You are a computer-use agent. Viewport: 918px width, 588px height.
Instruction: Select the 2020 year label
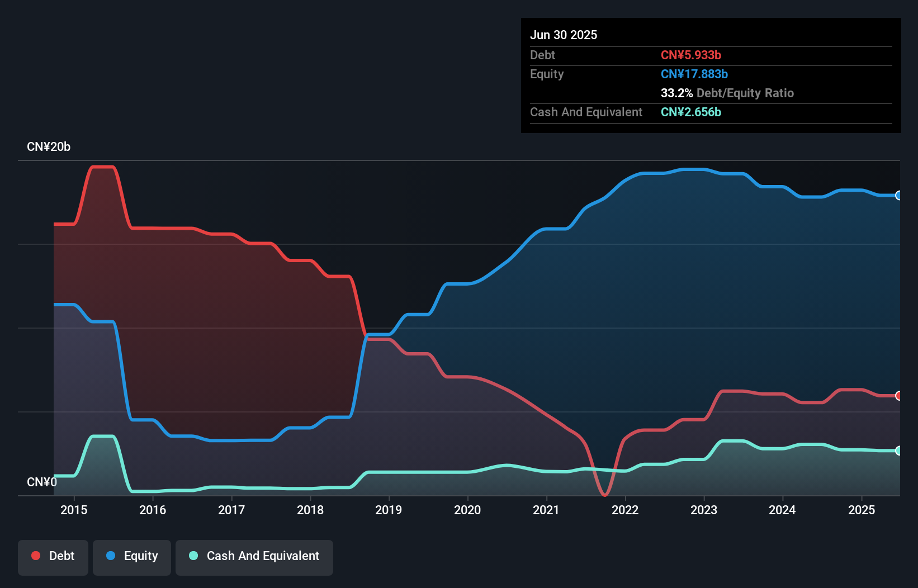click(467, 510)
